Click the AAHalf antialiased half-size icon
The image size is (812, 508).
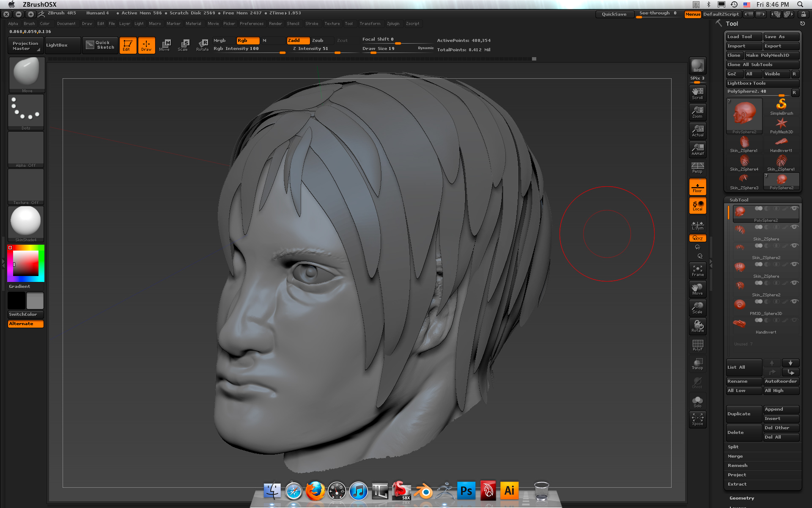pos(697,149)
